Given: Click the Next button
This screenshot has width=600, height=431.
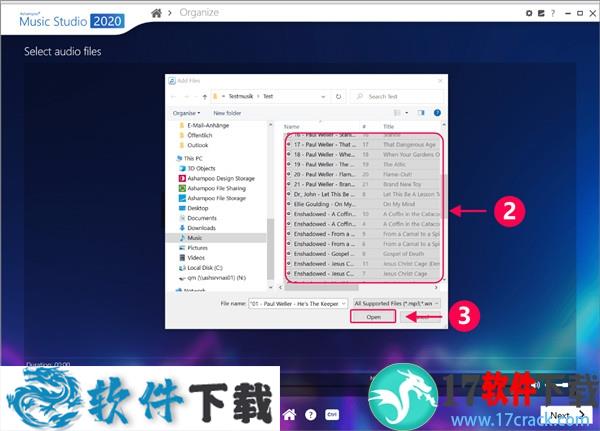Looking at the screenshot, I should click(x=567, y=415).
